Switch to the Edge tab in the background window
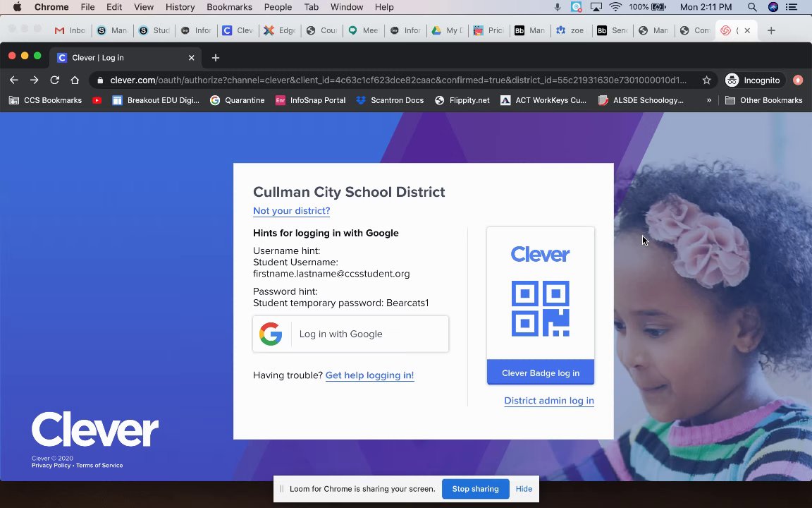This screenshot has width=812, height=508. click(280, 30)
